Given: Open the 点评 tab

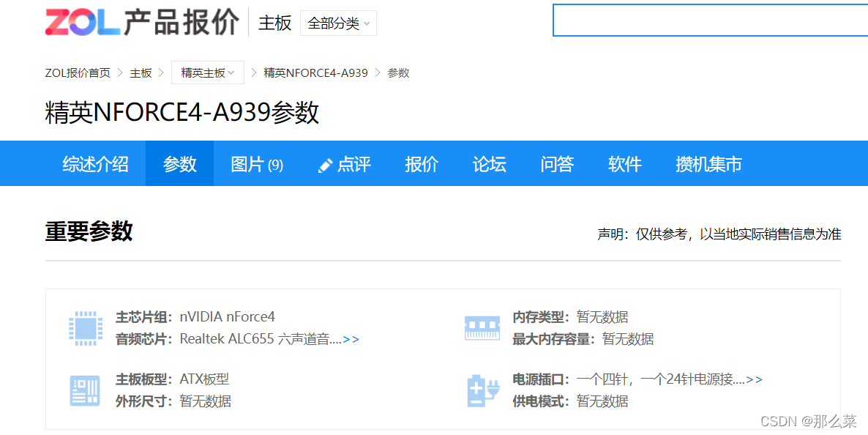Looking at the screenshot, I should (344, 164).
